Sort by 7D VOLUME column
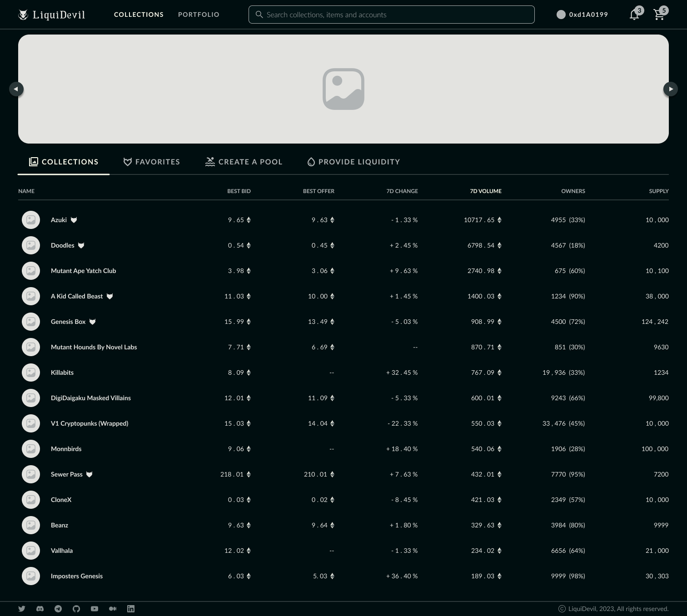Screen dimensions: 687x616 486,191
